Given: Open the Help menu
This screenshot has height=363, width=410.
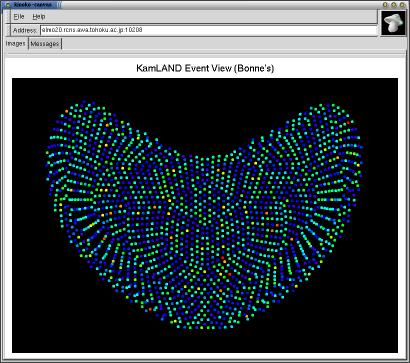Looking at the screenshot, I should [x=39, y=16].
